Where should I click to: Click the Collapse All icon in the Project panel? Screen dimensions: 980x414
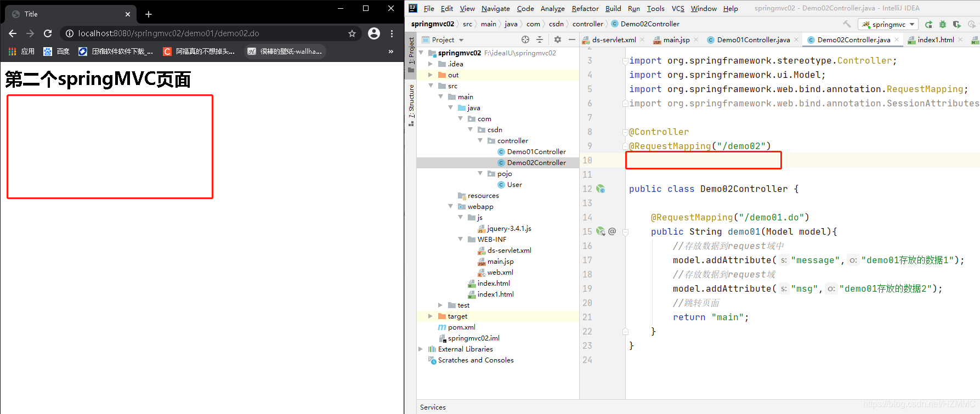tap(540, 39)
